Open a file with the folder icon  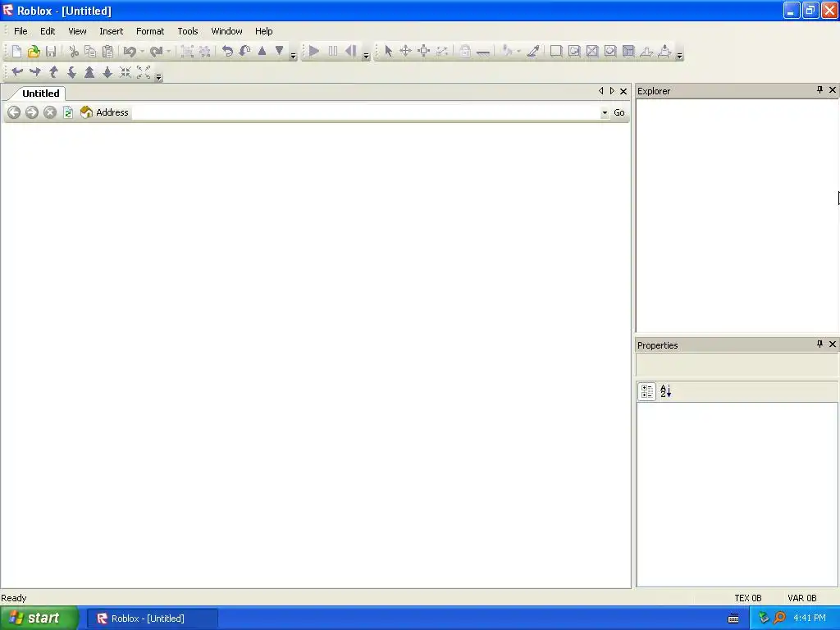(x=34, y=52)
